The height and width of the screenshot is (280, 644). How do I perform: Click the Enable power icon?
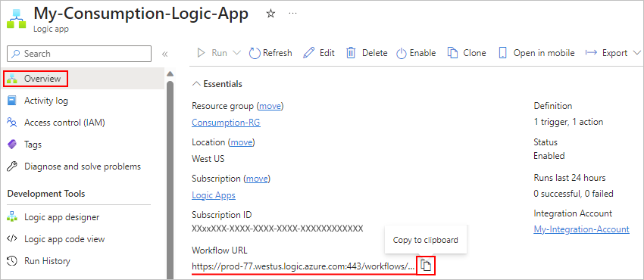click(x=401, y=53)
